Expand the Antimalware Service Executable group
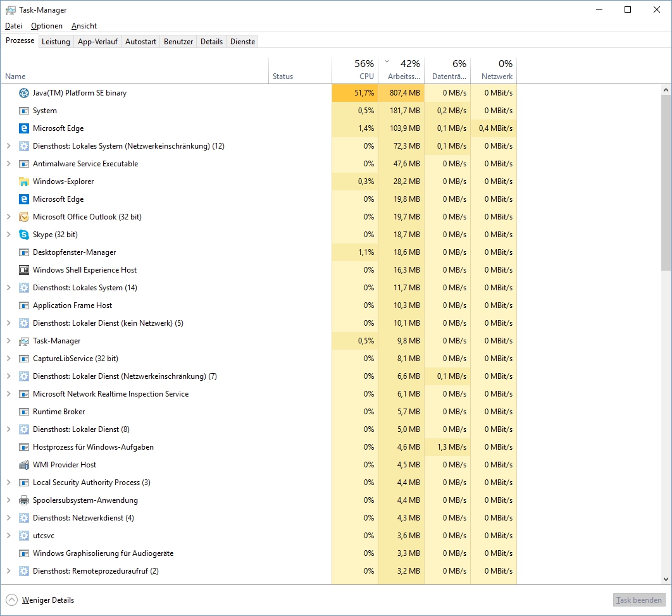The height and width of the screenshot is (616, 672). click(x=9, y=164)
